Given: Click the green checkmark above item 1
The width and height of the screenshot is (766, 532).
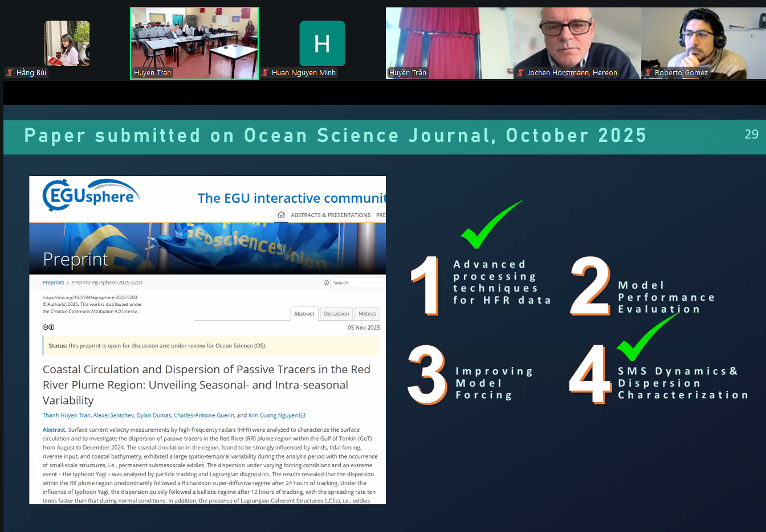Looking at the screenshot, I should [x=487, y=227].
